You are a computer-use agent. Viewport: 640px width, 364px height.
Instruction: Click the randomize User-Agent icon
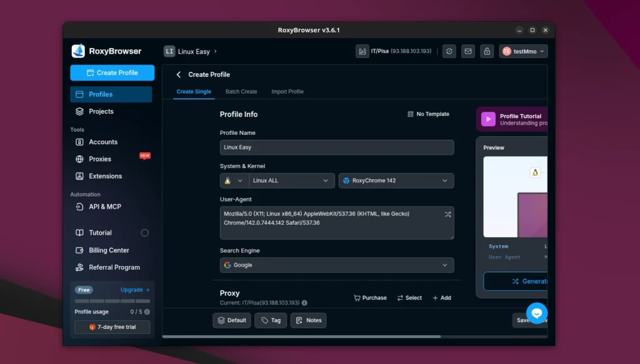[447, 214]
